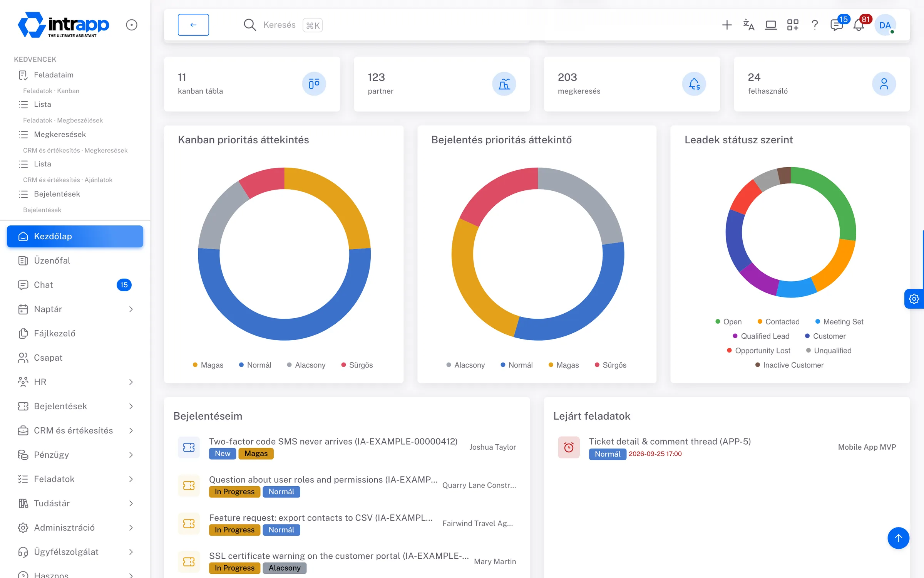Select Kezdőlap in the sidebar
Screen dimensions: 924x578
pyautogui.click(x=75, y=236)
